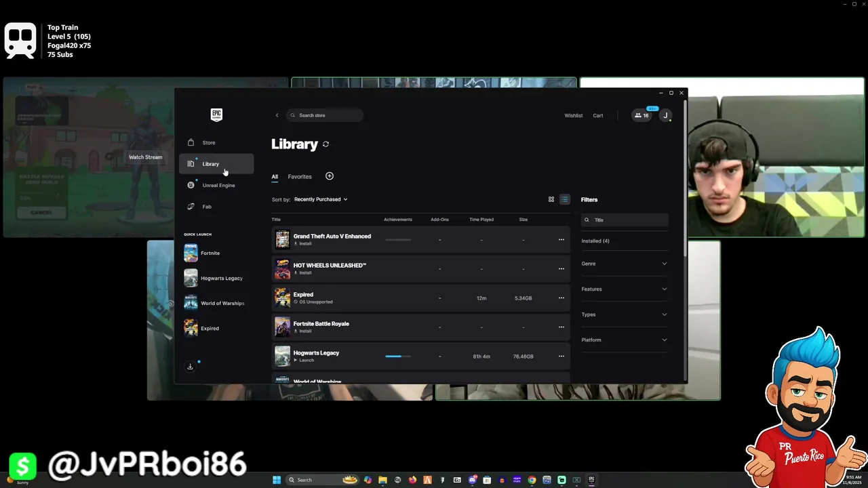Open Unreal Engine section in sidebar

(x=217, y=185)
